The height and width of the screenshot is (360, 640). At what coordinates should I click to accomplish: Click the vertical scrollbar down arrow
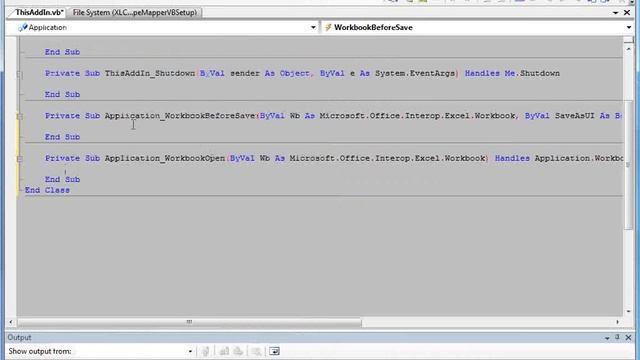coord(629,312)
